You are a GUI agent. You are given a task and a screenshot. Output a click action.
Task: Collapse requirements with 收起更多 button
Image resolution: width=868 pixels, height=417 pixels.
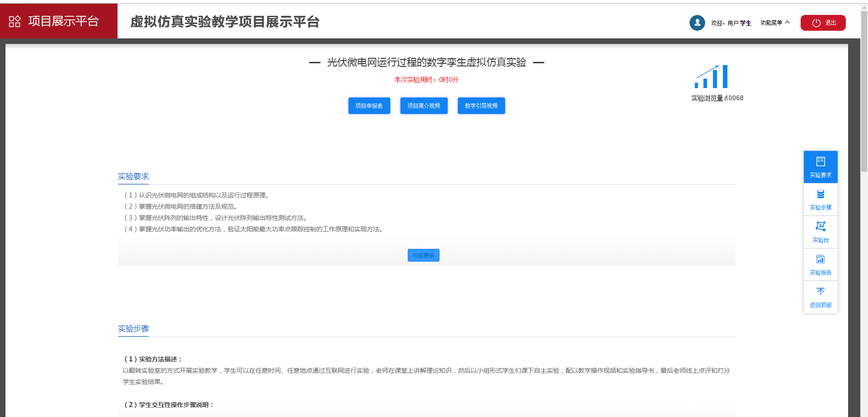(x=423, y=255)
